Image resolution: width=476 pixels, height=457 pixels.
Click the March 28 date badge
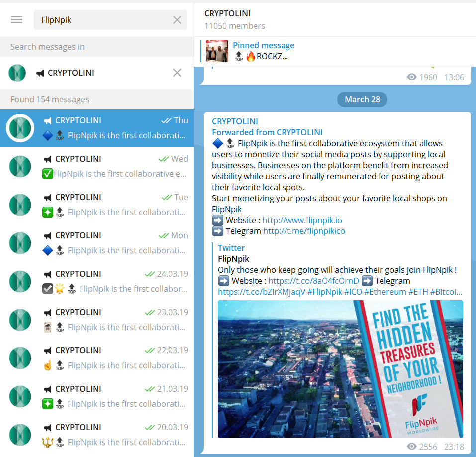click(362, 99)
